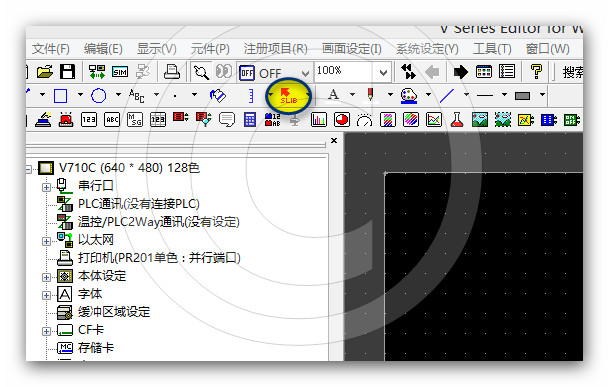Image resolution: width=609 pixels, height=387 pixels.
Task: Click the printer icon in toolbar
Action: click(x=171, y=72)
